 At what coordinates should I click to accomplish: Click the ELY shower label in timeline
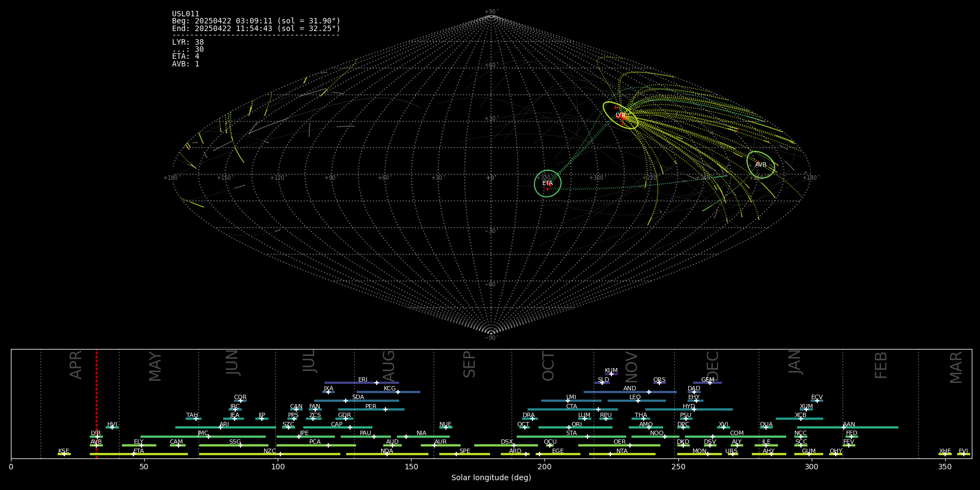click(138, 442)
